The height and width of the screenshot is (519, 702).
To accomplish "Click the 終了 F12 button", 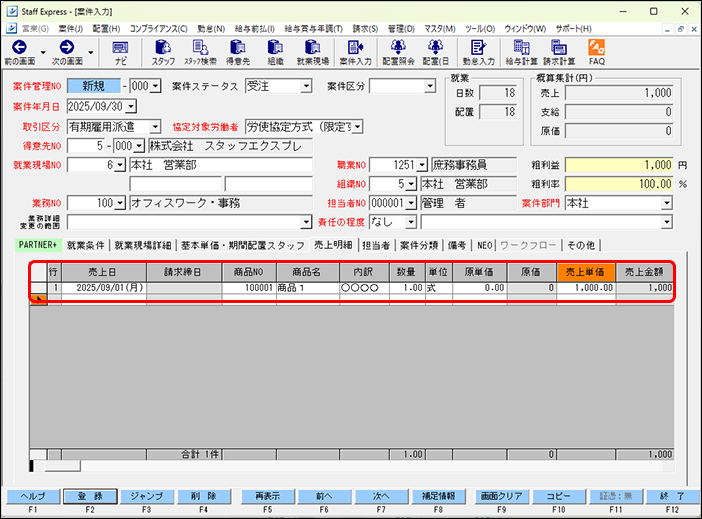I will tap(672, 496).
